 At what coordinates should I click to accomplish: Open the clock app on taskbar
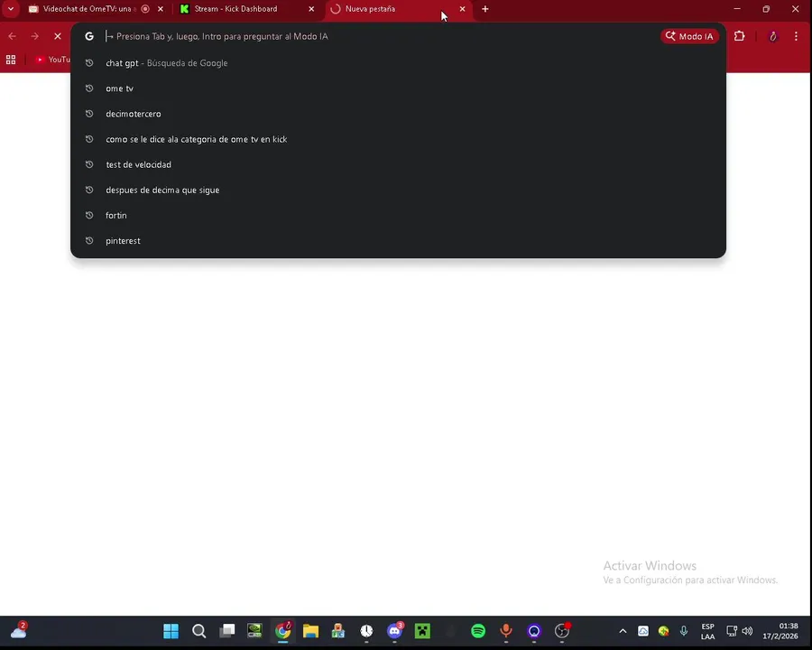click(366, 631)
